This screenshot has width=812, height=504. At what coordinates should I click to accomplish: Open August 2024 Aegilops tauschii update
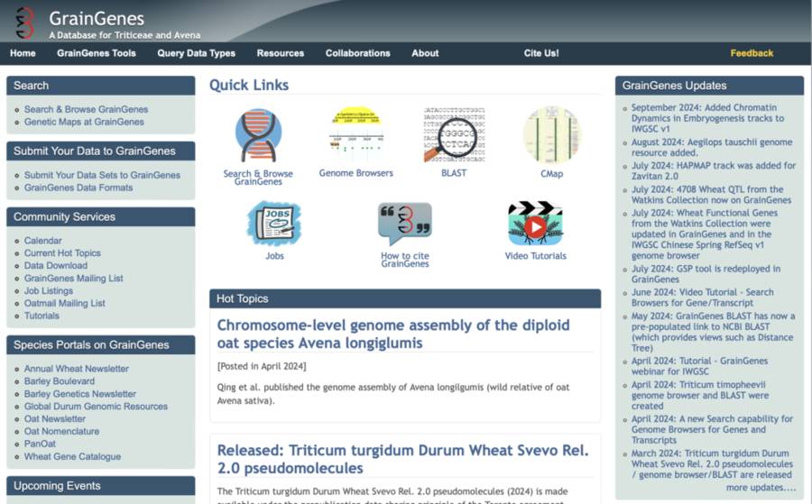coord(712,147)
